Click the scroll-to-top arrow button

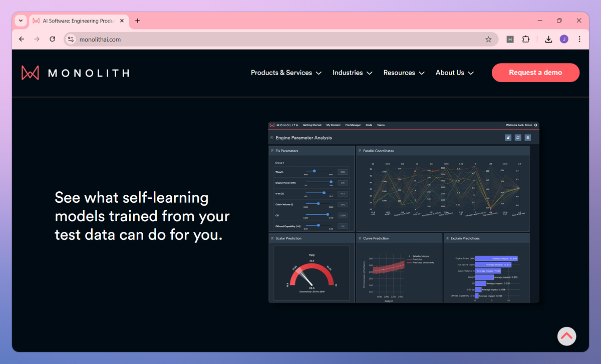pos(566,336)
